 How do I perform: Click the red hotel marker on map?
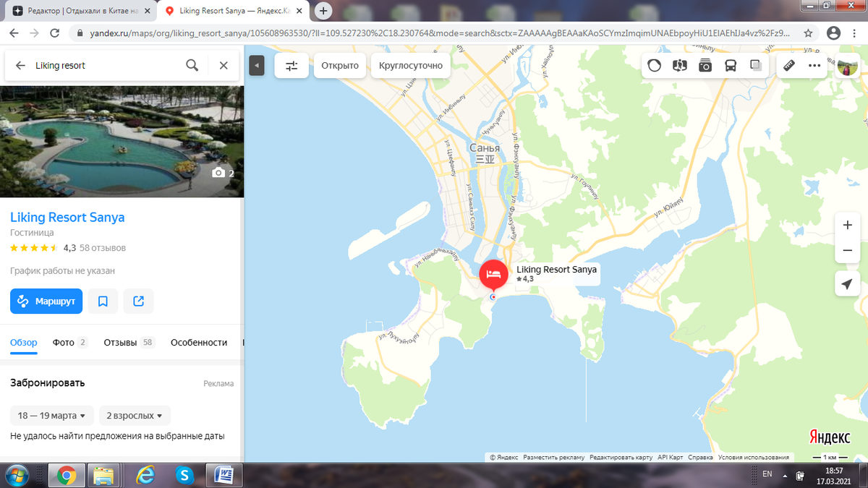click(493, 276)
